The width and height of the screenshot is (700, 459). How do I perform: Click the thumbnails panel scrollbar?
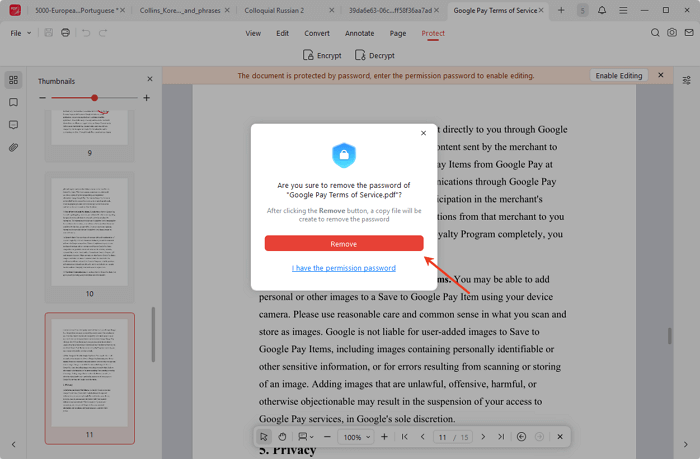[x=153, y=334]
